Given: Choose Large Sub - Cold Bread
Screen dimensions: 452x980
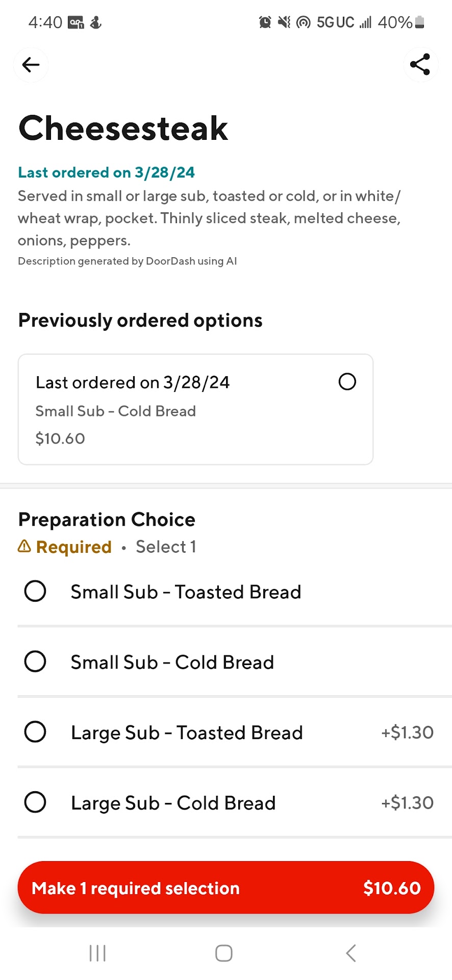Looking at the screenshot, I should click(x=35, y=802).
